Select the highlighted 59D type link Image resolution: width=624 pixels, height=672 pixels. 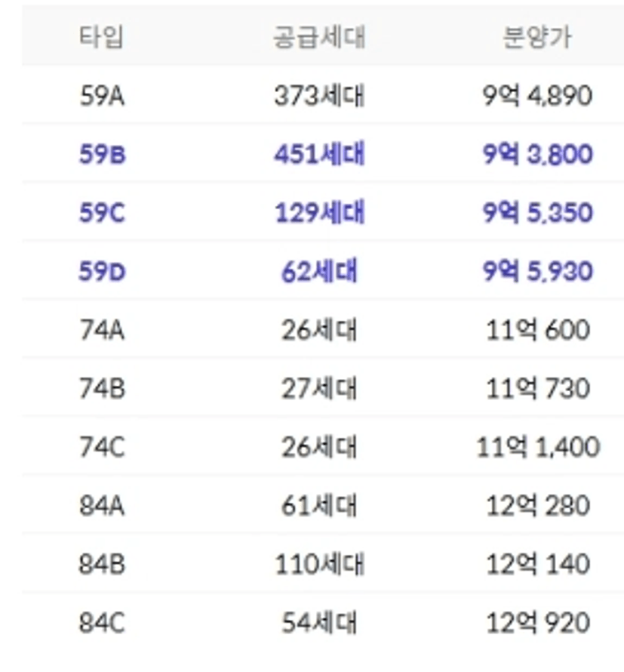tap(102, 272)
